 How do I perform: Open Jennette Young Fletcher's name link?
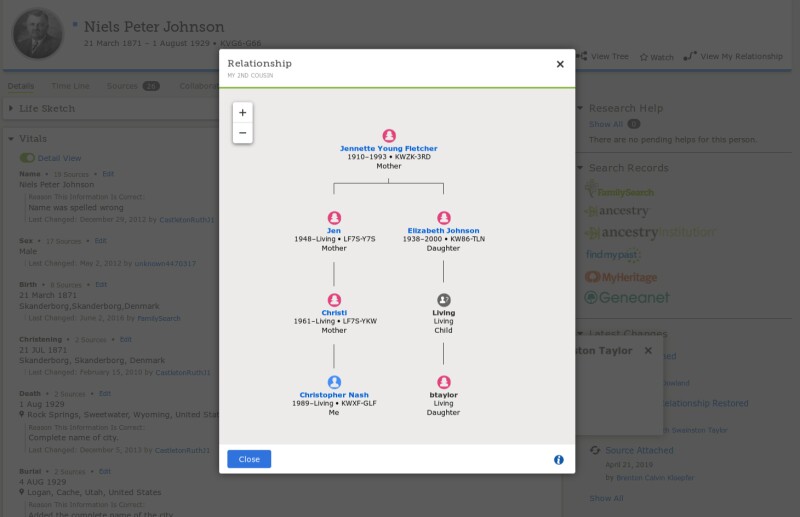click(x=389, y=149)
